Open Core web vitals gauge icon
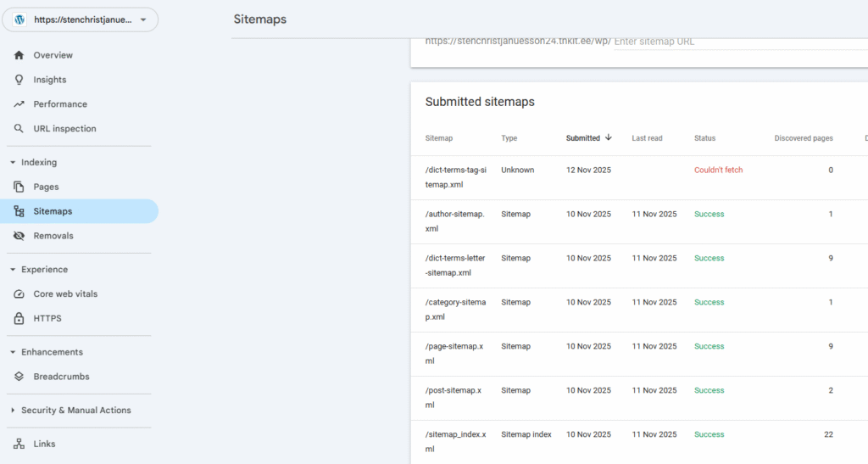The height and width of the screenshot is (464, 868). click(x=19, y=294)
